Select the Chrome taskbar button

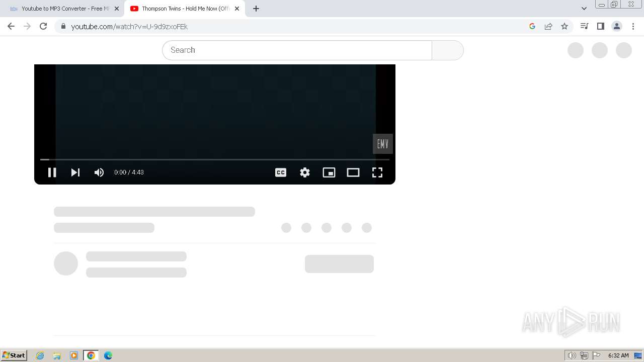coord(91,355)
